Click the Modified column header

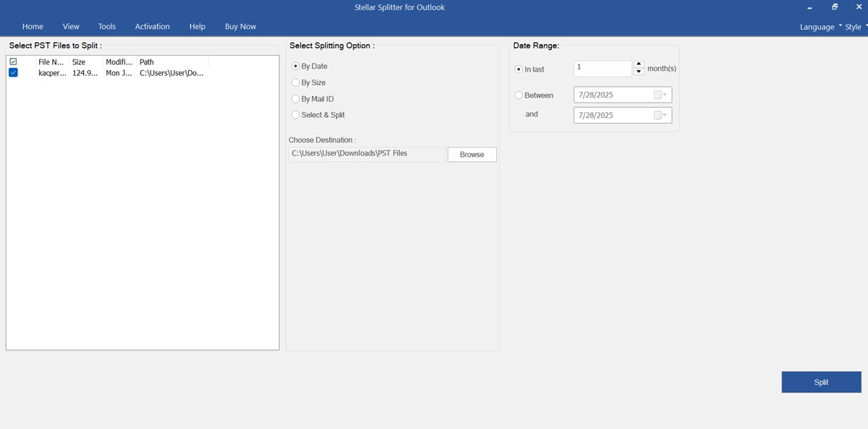(119, 62)
